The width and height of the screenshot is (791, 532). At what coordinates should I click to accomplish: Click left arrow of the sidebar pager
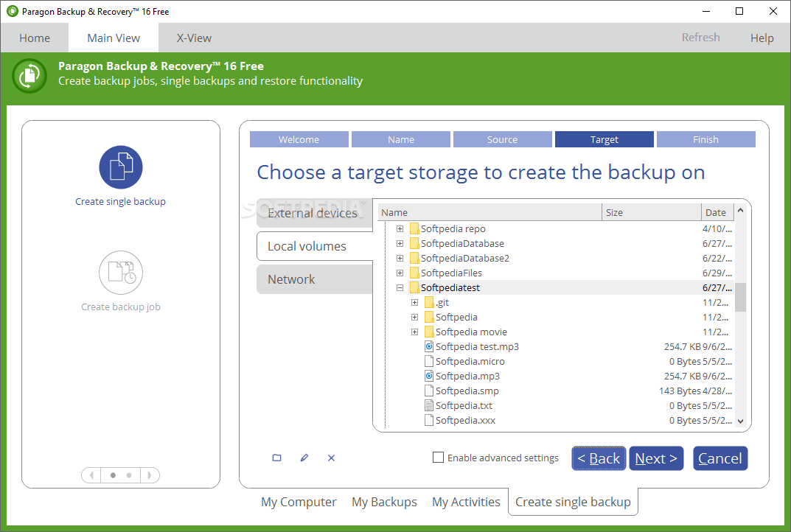91,475
